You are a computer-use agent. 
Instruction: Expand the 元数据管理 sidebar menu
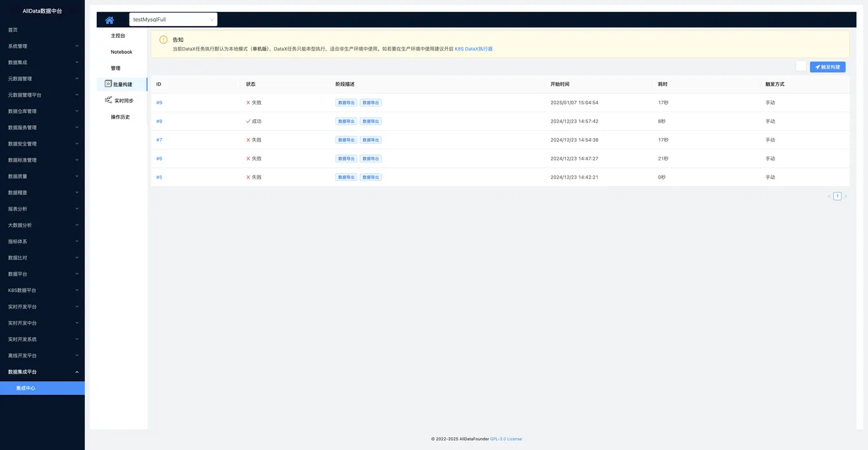pos(42,79)
